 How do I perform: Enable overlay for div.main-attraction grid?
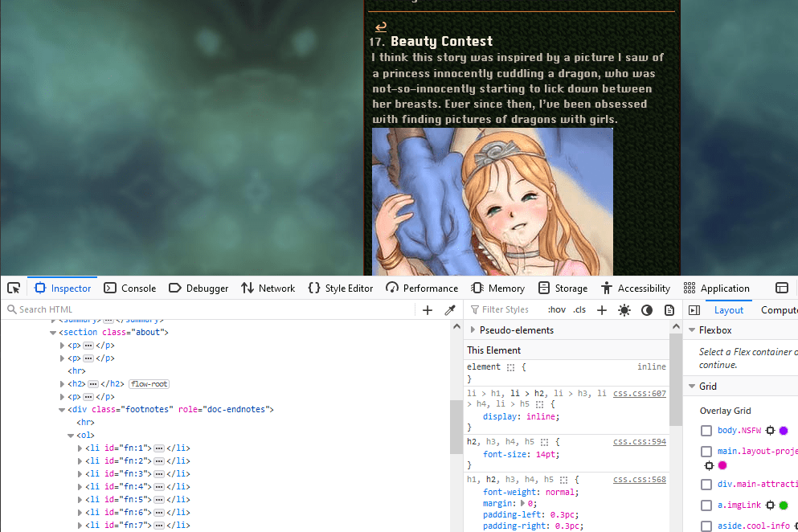[706, 485]
